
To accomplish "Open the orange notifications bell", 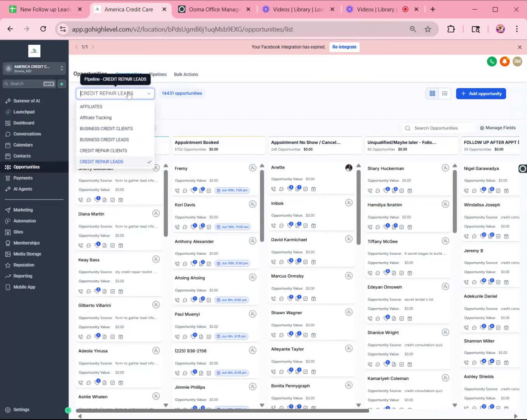I will click(x=504, y=61).
